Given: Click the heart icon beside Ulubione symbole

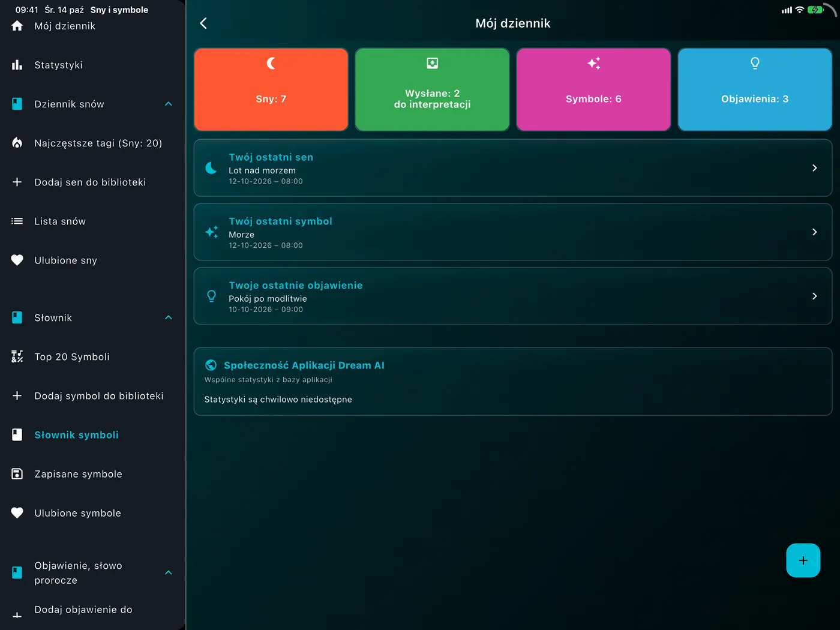Looking at the screenshot, I should (17, 512).
